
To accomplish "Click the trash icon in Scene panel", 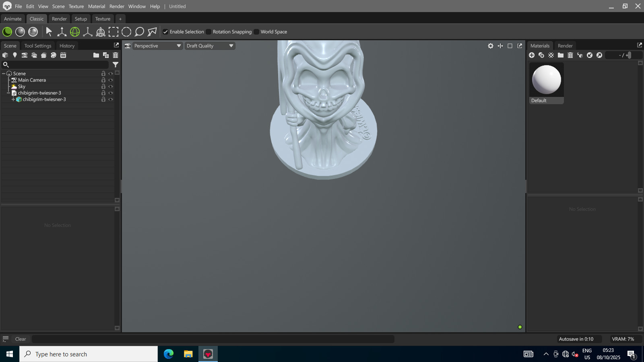I will (x=116, y=55).
